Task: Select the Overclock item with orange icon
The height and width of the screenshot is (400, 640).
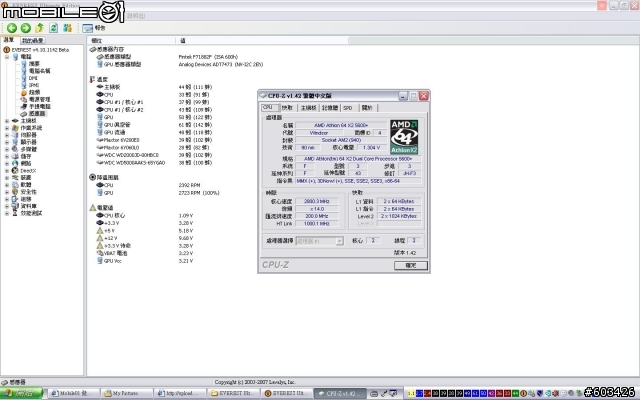Action: tap(34, 93)
